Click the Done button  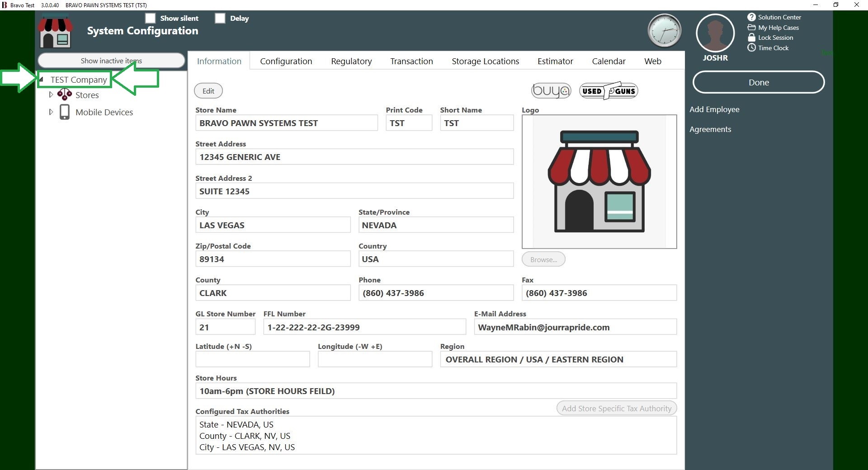click(x=759, y=82)
